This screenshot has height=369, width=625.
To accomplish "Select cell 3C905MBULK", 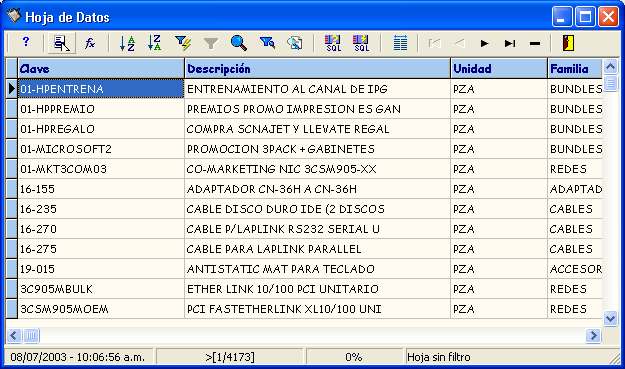I will coord(101,289).
